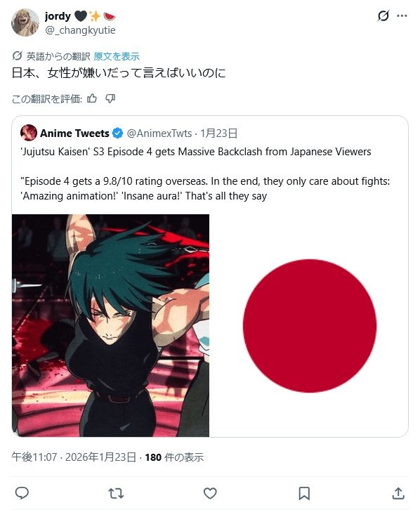This screenshot has width=420, height=510.
Task: Rate the translation with thumbs up
Action: click(x=92, y=98)
